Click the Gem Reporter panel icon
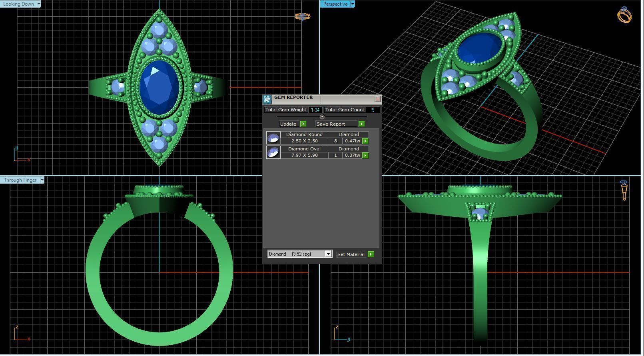Image resolution: width=644 pixels, height=356 pixels. (x=267, y=100)
